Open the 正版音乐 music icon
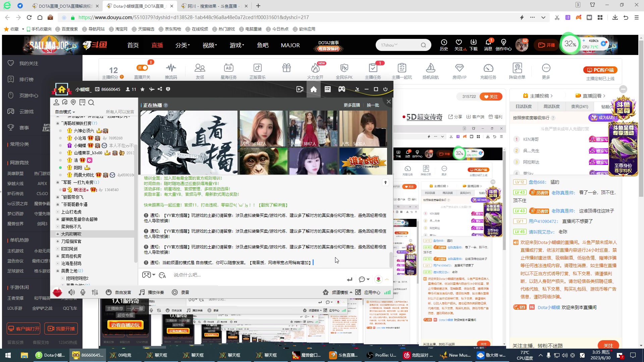 [258, 68]
